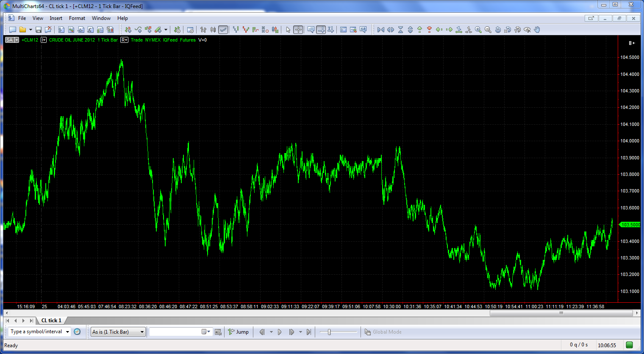Click the horizontal chart scrollbar thumb
This screenshot has height=354, width=644.
click(x=561, y=313)
